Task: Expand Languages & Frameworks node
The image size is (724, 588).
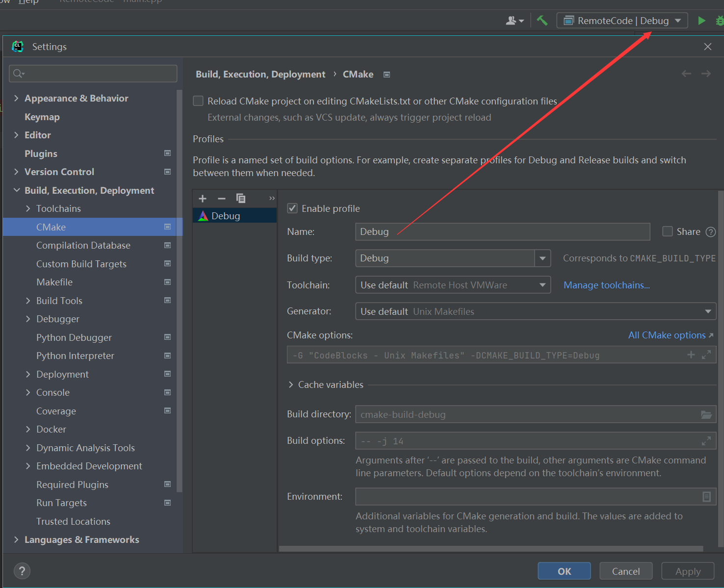Action: [16, 539]
